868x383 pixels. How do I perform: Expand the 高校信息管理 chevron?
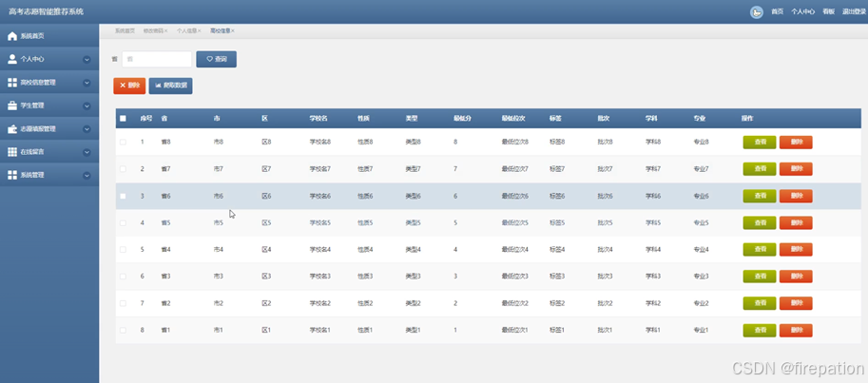[87, 83]
